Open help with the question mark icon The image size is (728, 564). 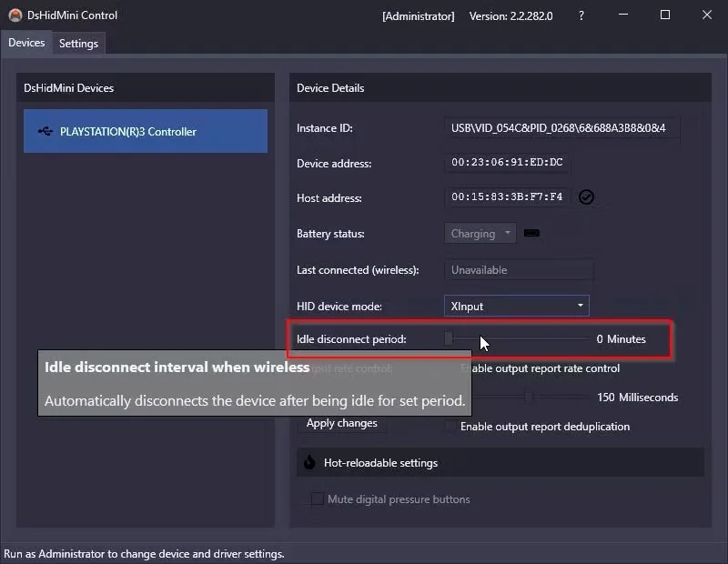click(581, 15)
